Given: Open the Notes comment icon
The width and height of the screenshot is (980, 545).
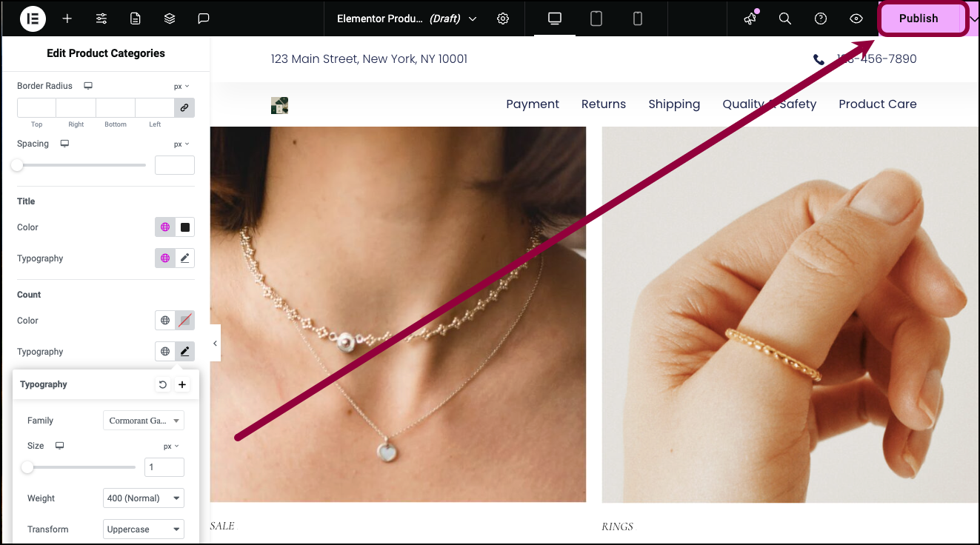Looking at the screenshot, I should click(x=204, y=19).
